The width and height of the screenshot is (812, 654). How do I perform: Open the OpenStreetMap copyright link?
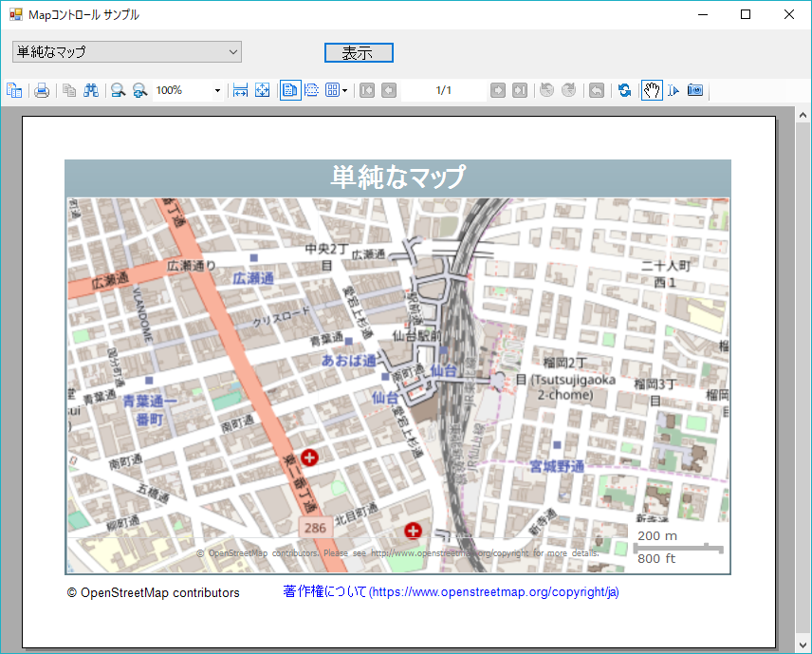[x=451, y=591]
